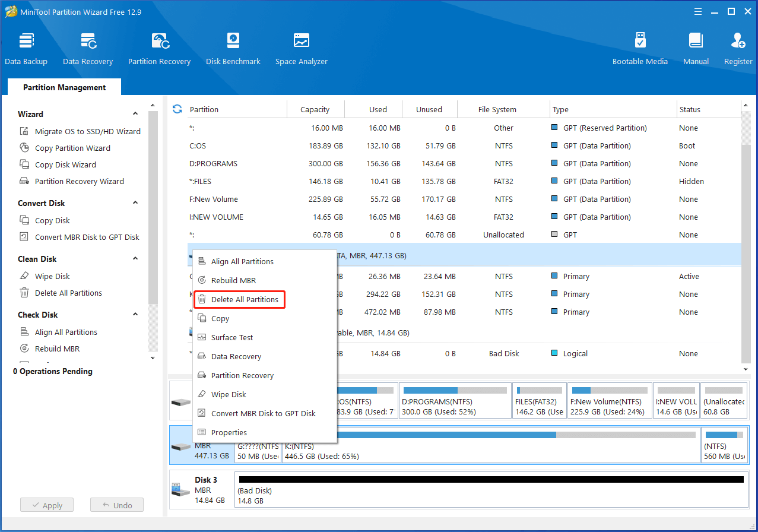Click F:New Volume(NTFS) block in disk map
This screenshot has width=758, height=532.
coord(610,401)
